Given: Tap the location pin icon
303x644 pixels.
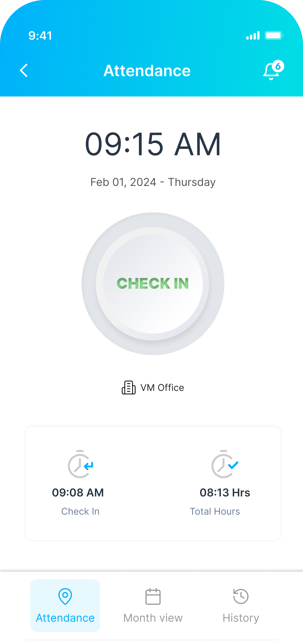Looking at the screenshot, I should 65,596.
